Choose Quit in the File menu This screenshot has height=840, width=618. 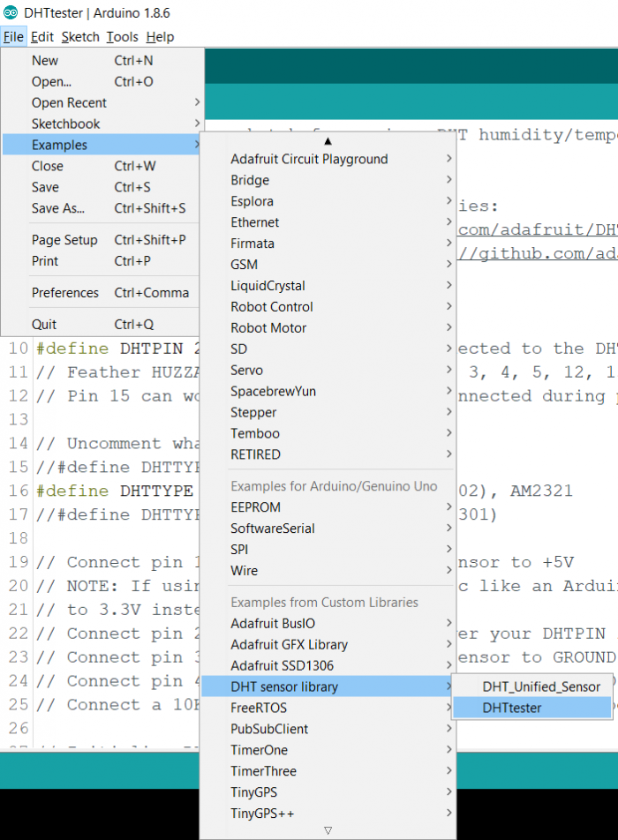(102, 324)
